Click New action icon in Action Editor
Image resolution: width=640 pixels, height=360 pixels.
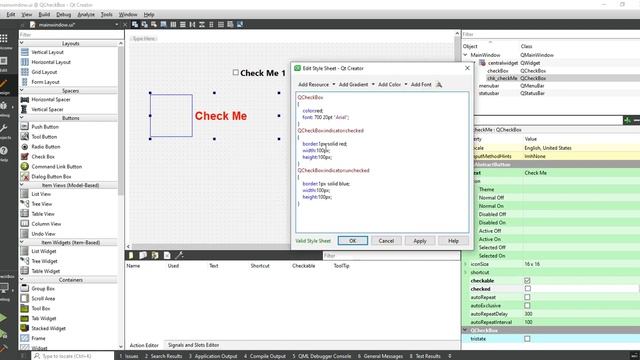click(131, 256)
